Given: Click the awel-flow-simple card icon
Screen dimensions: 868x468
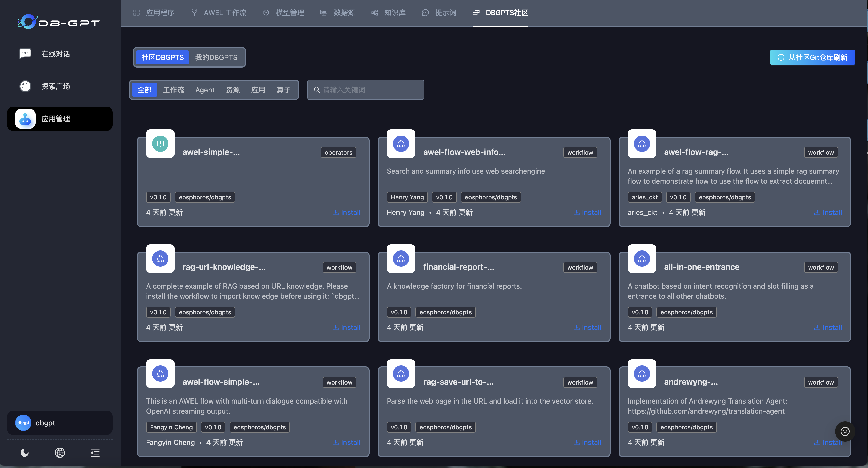Looking at the screenshot, I should coord(160,374).
